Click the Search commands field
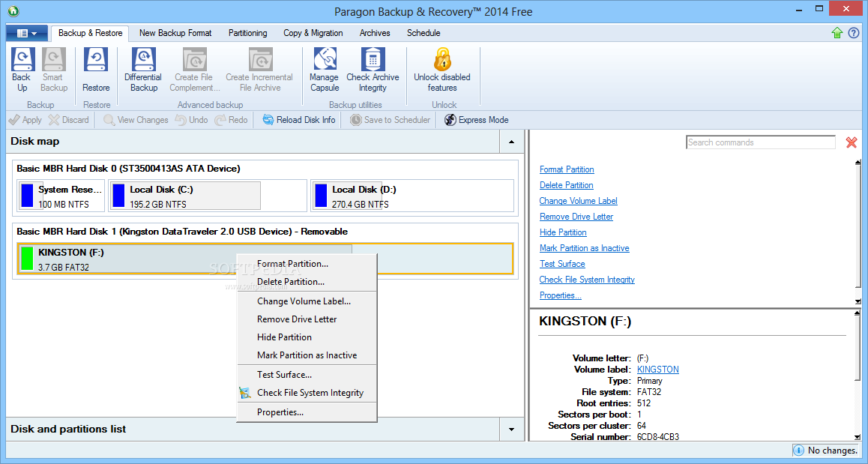This screenshot has height=464, width=868. 761,142
